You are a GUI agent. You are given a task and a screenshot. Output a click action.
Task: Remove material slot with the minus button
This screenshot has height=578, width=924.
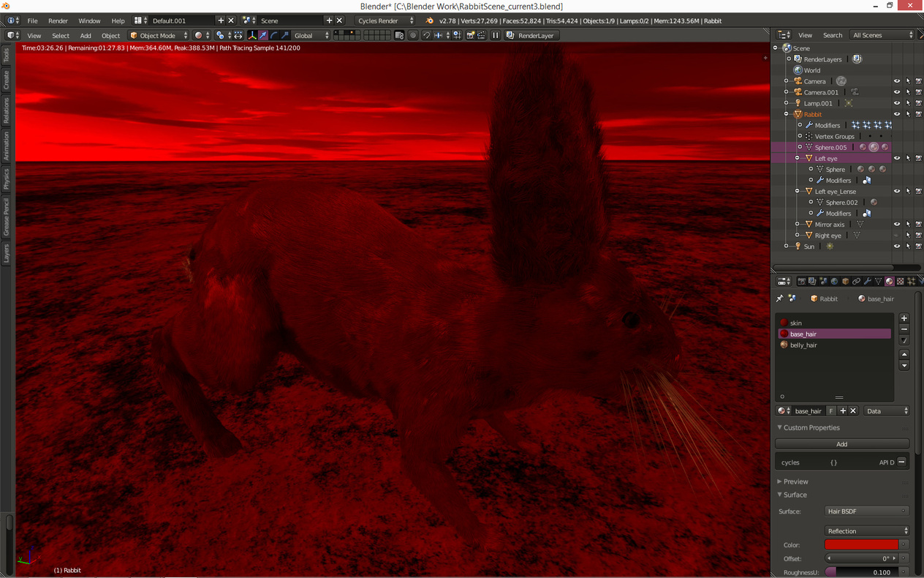click(x=904, y=329)
